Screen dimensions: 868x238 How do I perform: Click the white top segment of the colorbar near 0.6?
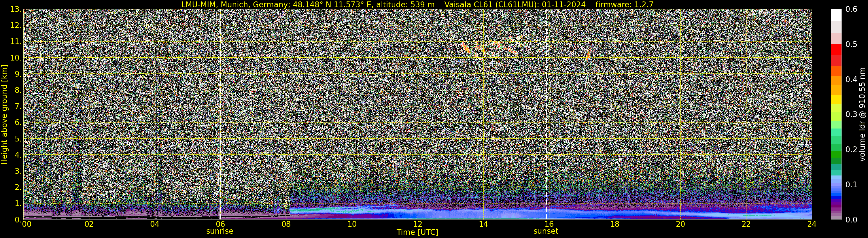click(836, 15)
